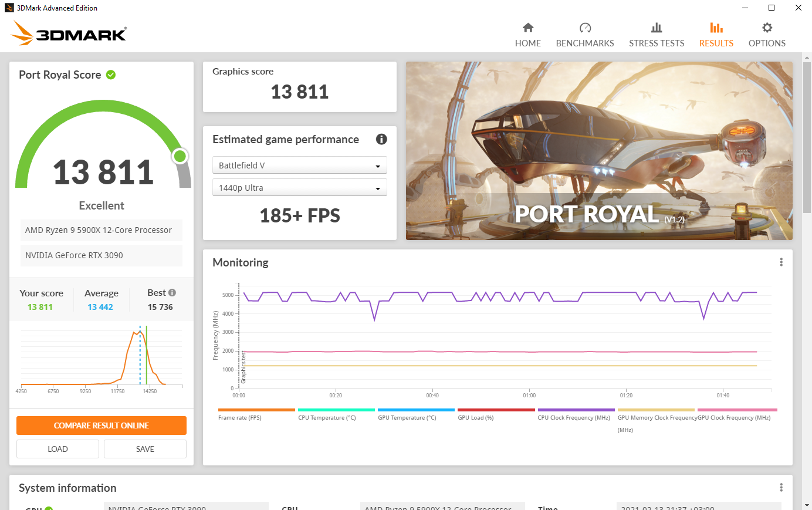812x510 pixels.
Task: Open System information three-dot menu
Action: [781, 488]
